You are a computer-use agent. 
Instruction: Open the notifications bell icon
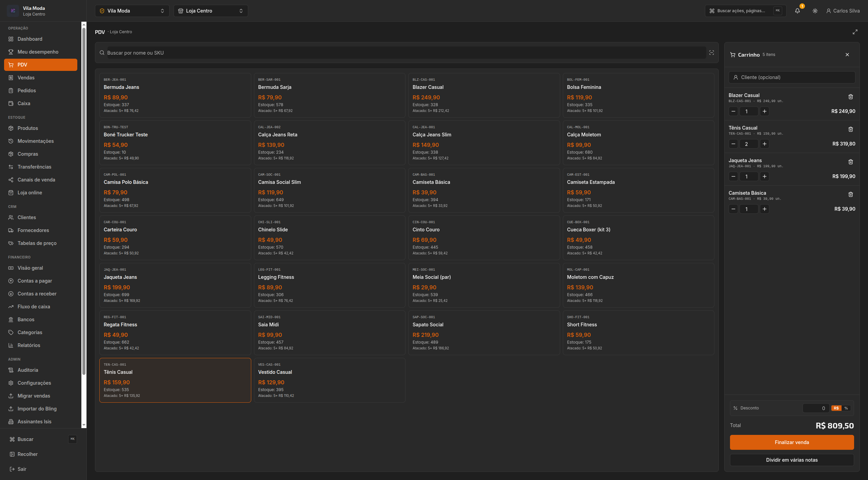(797, 11)
